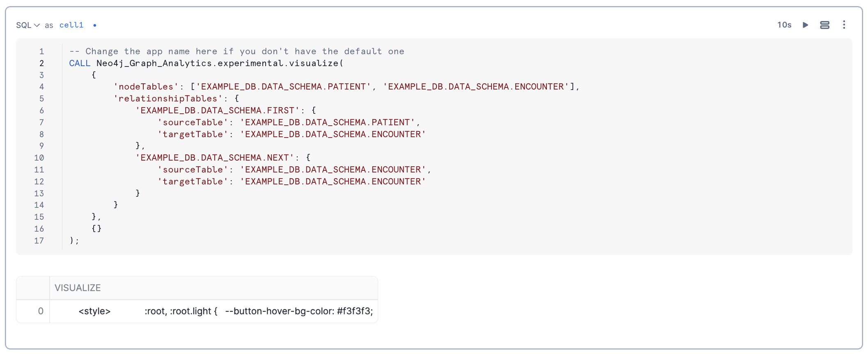Click line number 2 in gutter
Screen dimensions: 868x354
41,63
